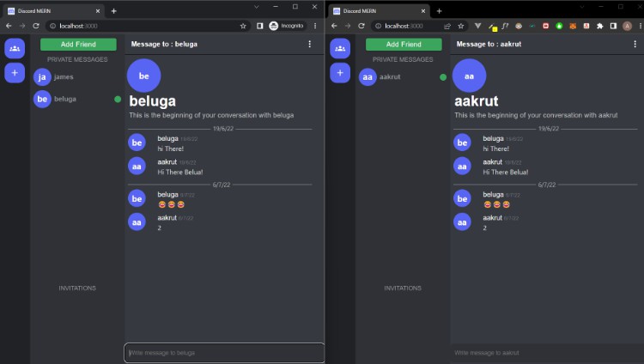Select beluga in private messages list

click(x=65, y=99)
